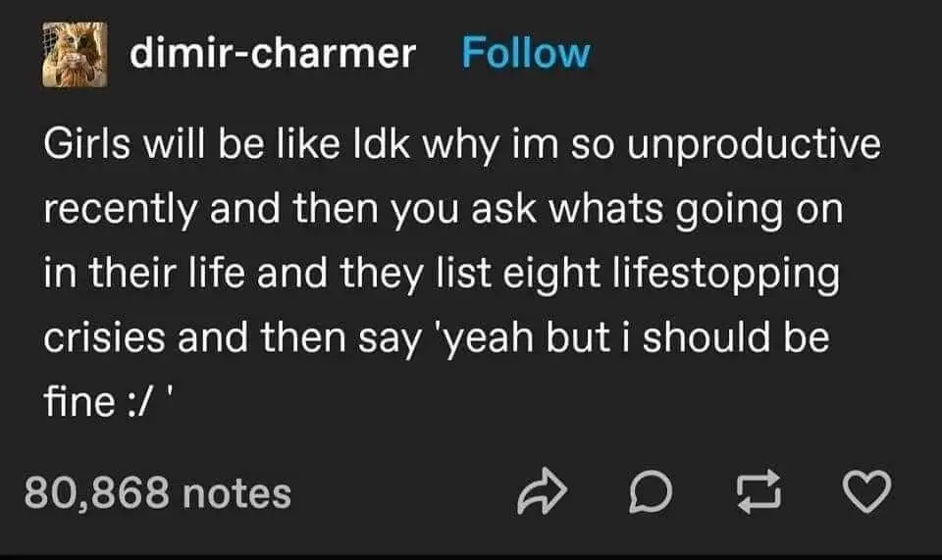Click the word 'crisies' in the post text
This screenshot has height=560, width=942.
click(x=104, y=337)
